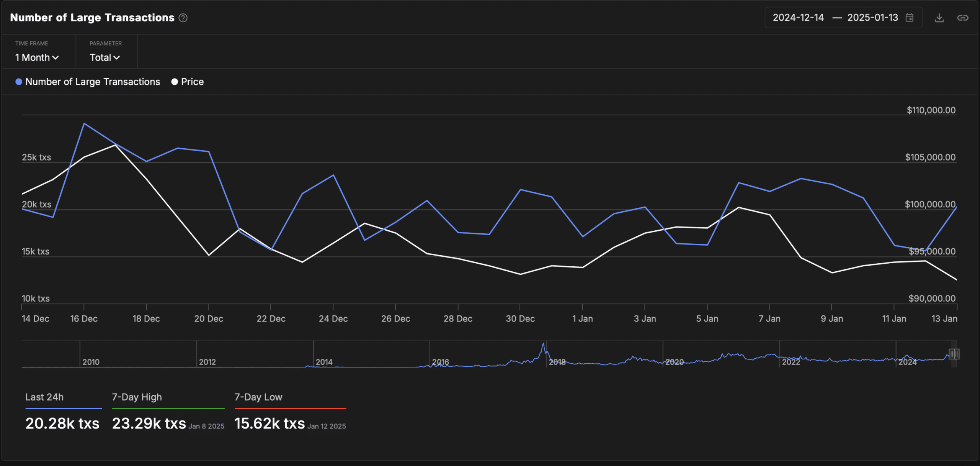Toggle the Price series in the legend
The image size is (980, 466).
pos(192,82)
